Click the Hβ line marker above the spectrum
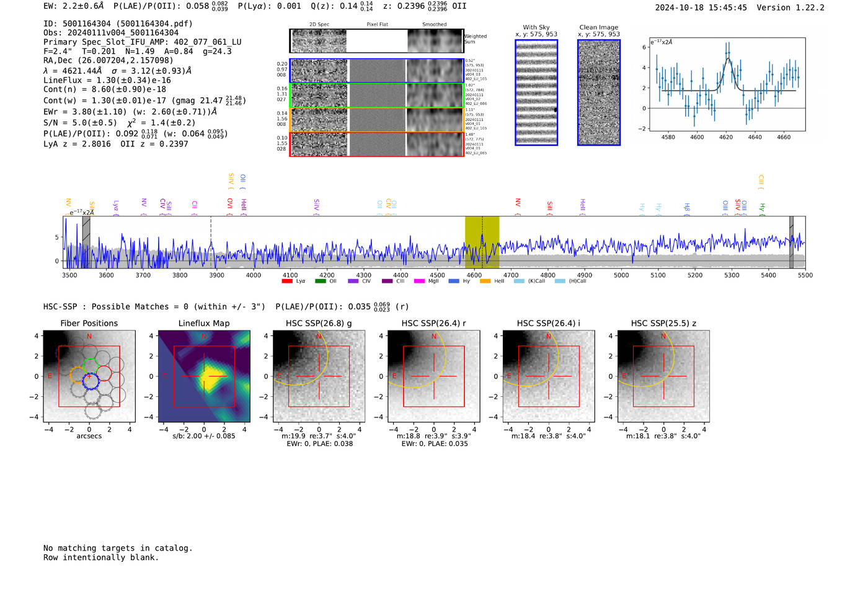Image resolution: width=868 pixels, height=591 pixels. click(x=687, y=208)
